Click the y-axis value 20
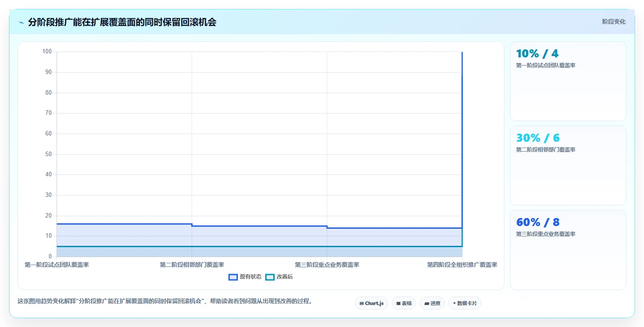 pos(48,216)
